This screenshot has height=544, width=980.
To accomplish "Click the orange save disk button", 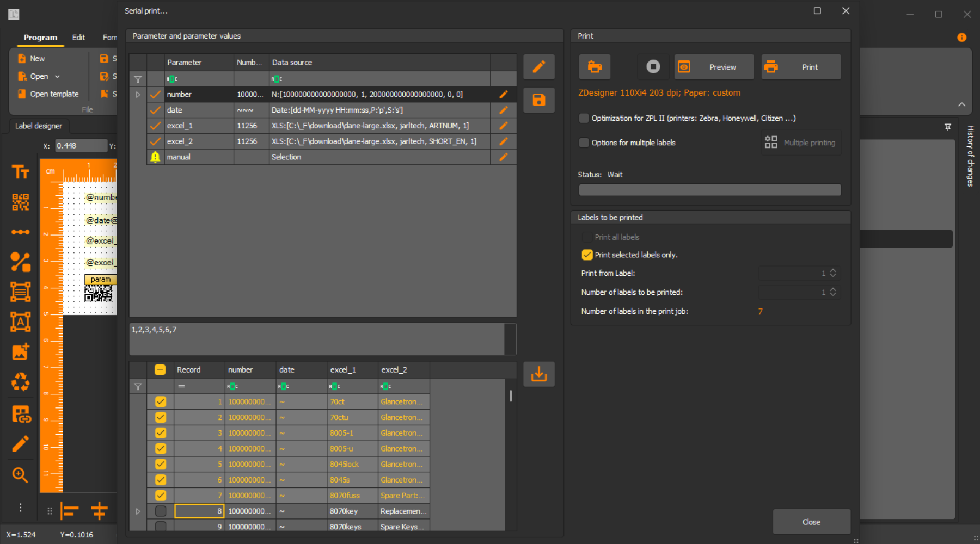I will click(538, 100).
